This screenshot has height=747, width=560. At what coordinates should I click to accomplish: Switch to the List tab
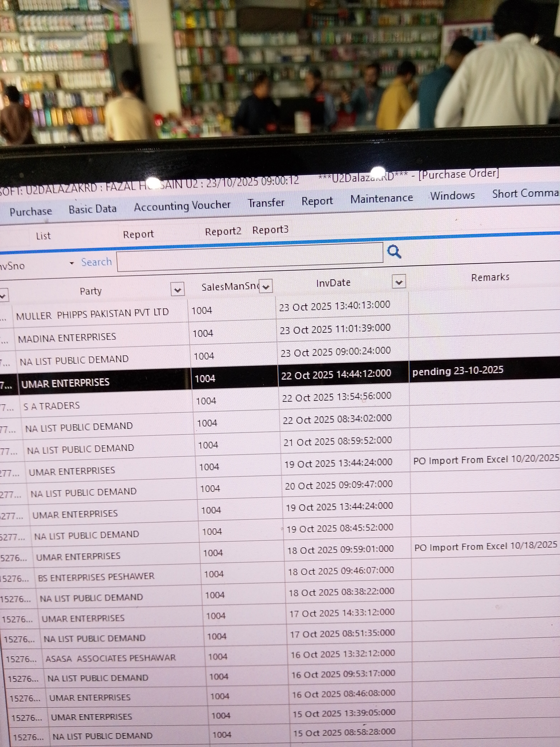click(x=43, y=236)
